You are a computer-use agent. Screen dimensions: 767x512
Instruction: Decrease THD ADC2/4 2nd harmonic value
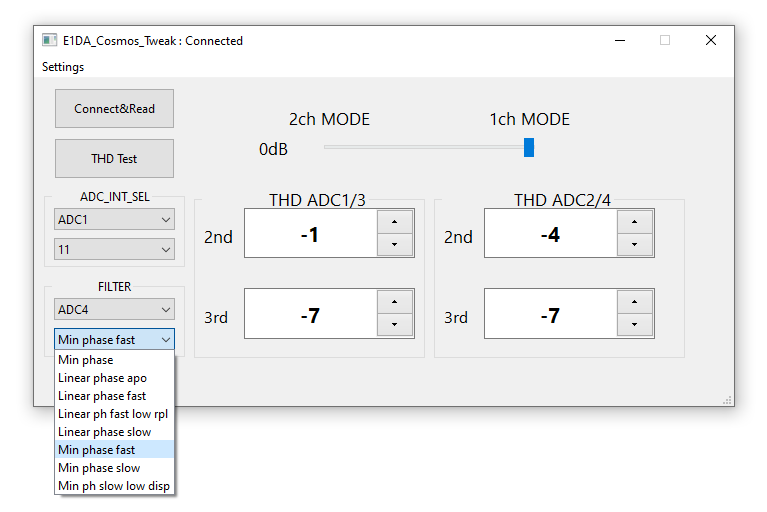(635, 245)
